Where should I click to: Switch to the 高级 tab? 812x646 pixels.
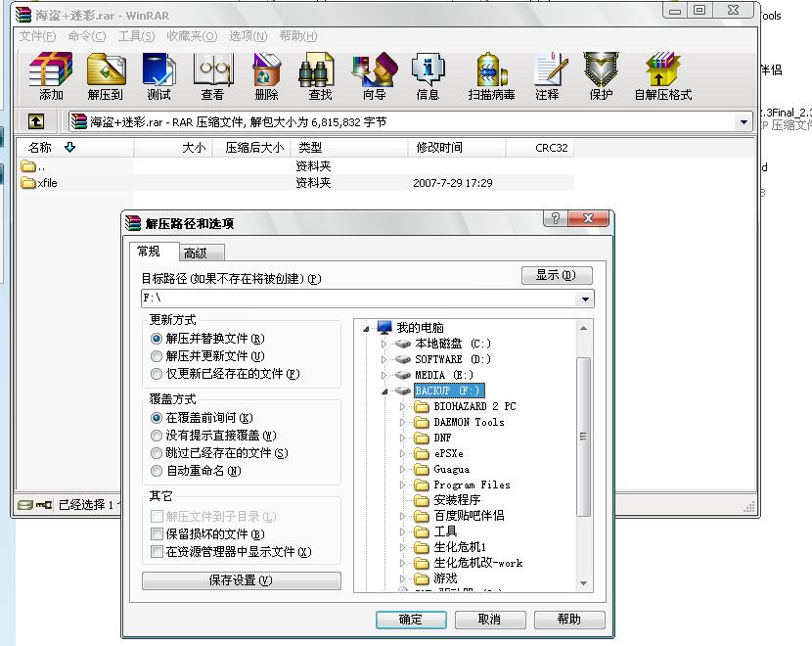[x=202, y=253]
